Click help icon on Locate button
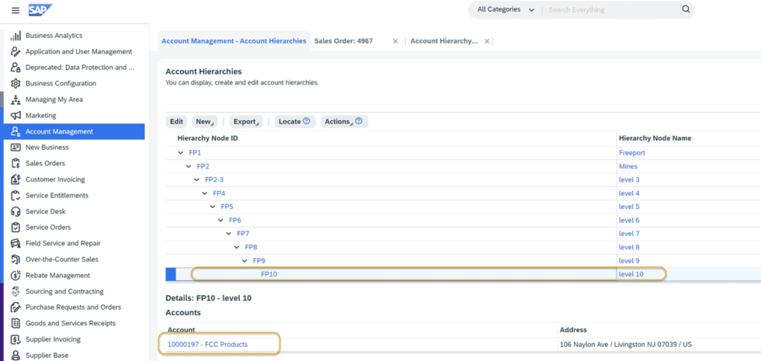761x361 pixels. coord(306,121)
